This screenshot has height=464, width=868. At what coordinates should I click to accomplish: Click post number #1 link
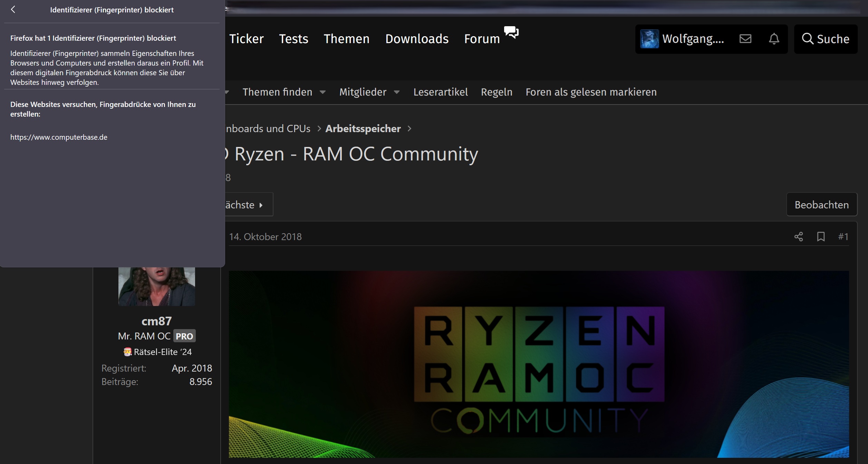click(x=843, y=237)
